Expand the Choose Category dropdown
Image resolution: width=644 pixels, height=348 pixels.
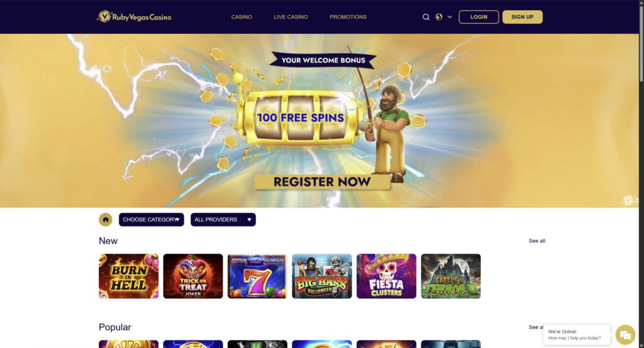pyautogui.click(x=152, y=220)
